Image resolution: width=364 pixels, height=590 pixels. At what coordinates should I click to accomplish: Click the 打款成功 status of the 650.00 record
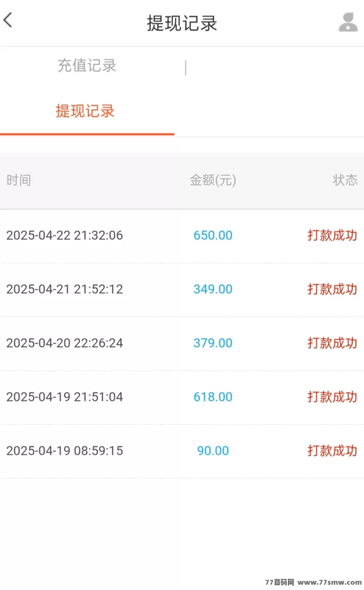pos(332,235)
